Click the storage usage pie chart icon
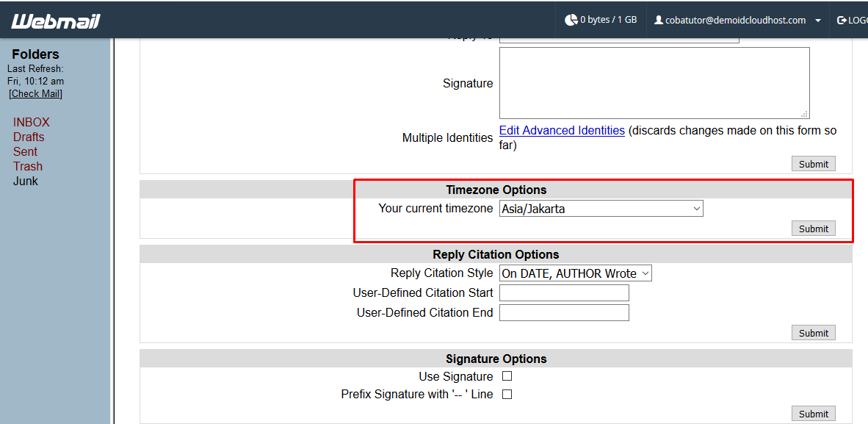This screenshot has width=868, height=424. coord(572,20)
